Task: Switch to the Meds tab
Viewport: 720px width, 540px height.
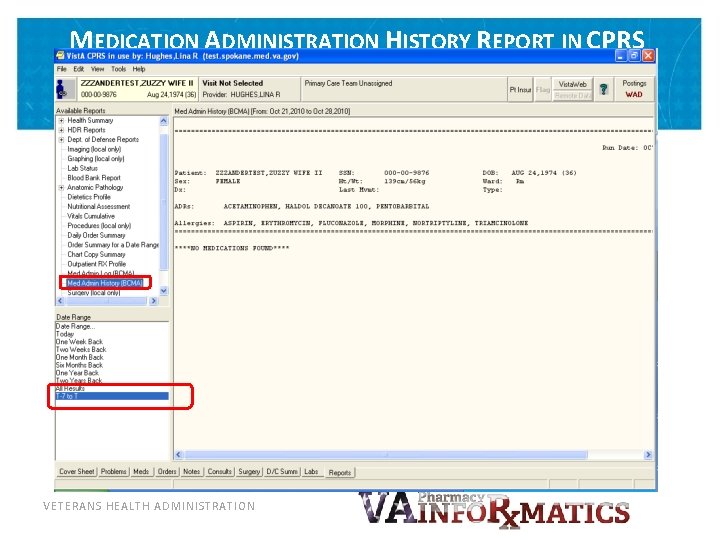Action: click(141, 472)
